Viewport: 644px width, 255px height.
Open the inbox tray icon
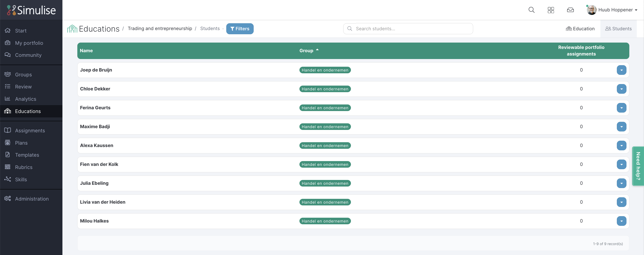pos(570,10)
